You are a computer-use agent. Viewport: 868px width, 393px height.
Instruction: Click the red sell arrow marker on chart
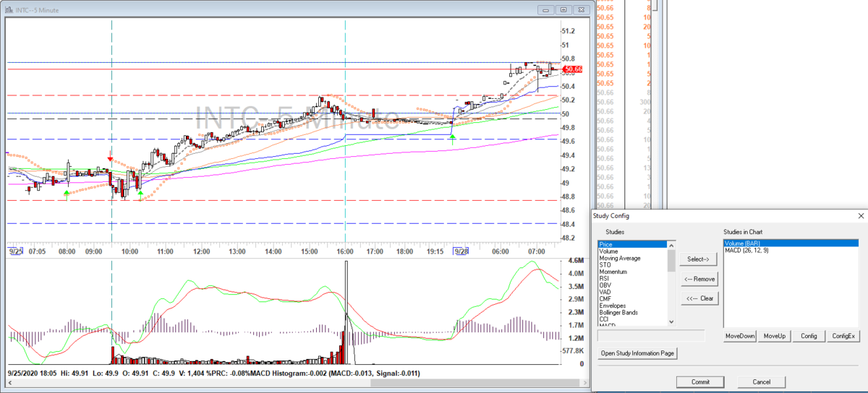(110, 157)
